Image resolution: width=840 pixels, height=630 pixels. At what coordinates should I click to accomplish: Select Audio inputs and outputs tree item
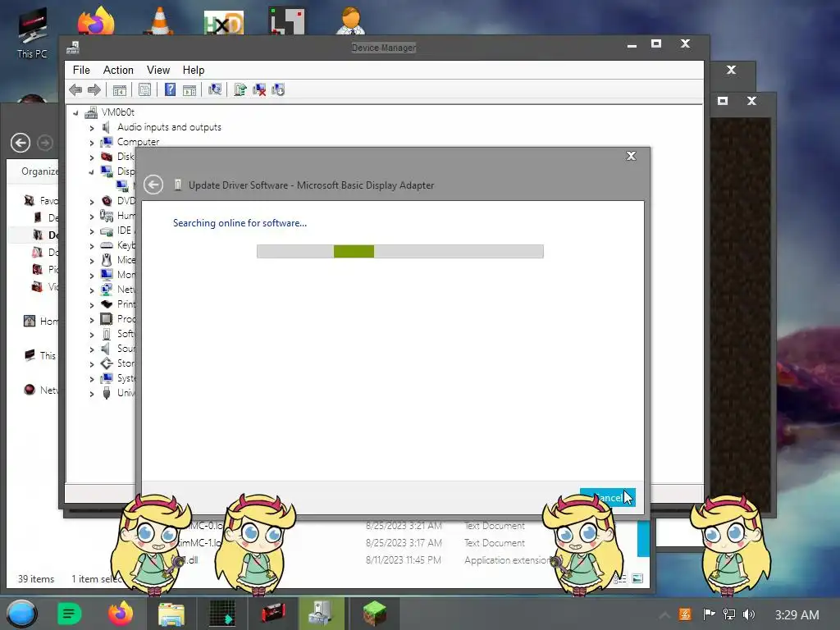click(x=169, y=127)
